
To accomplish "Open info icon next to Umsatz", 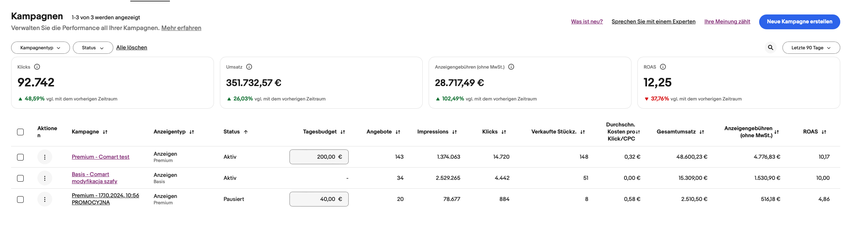I will pos(249,67).
